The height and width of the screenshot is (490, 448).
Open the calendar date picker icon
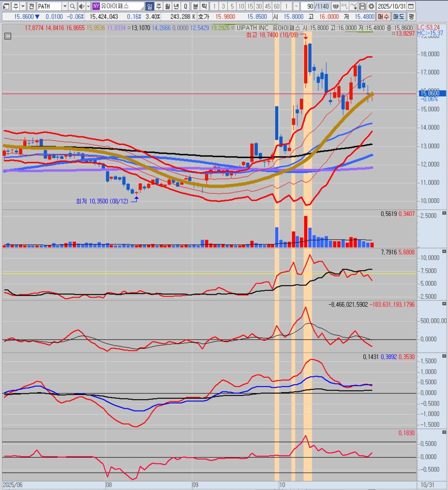click(411, 6)
